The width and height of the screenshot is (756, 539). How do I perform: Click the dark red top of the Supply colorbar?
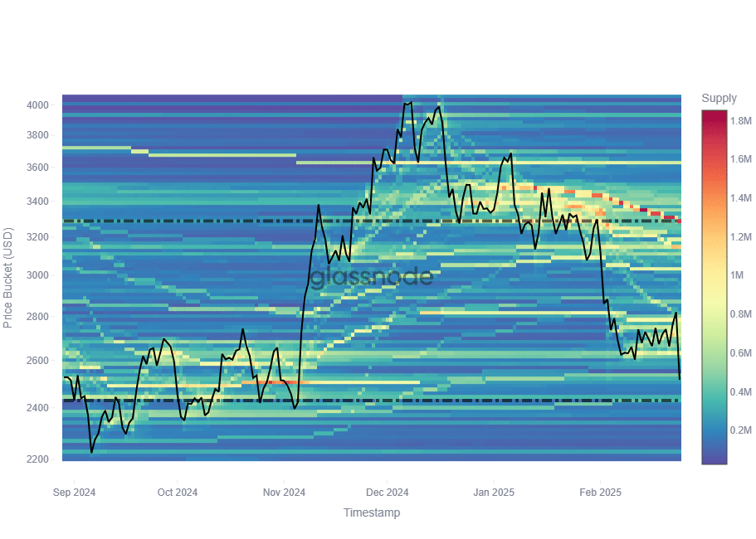point(714,115)
